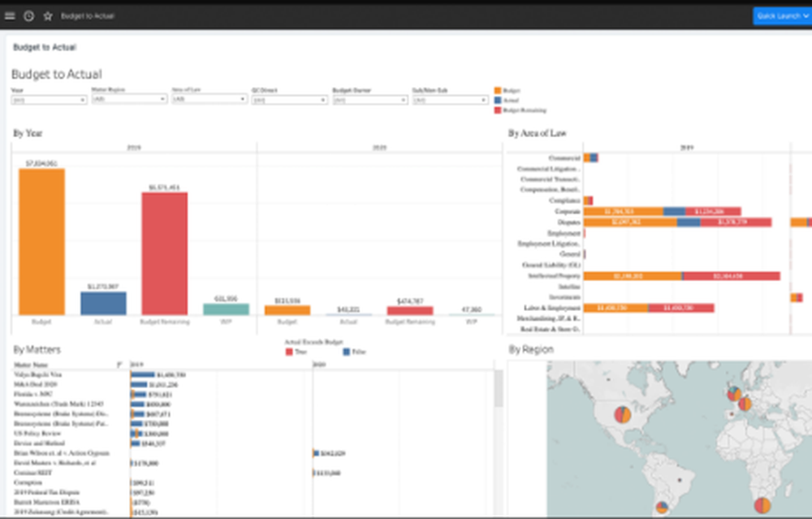Select the Intellectual Property area label
Viewport: 812px width, 519px height.
point(554,275)
